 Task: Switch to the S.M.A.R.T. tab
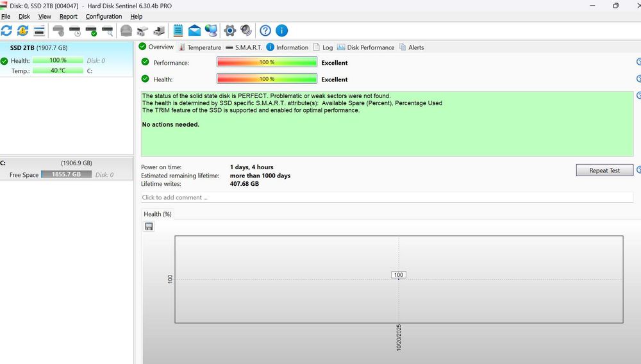244,47
